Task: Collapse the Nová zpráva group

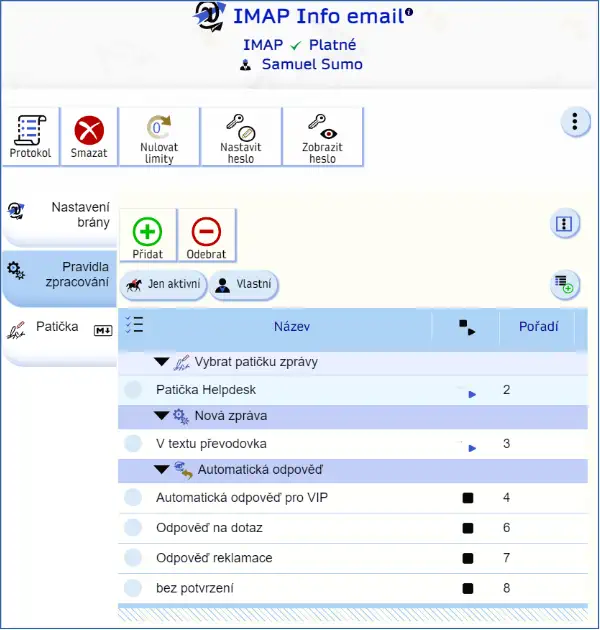Action: click(162, 415)
